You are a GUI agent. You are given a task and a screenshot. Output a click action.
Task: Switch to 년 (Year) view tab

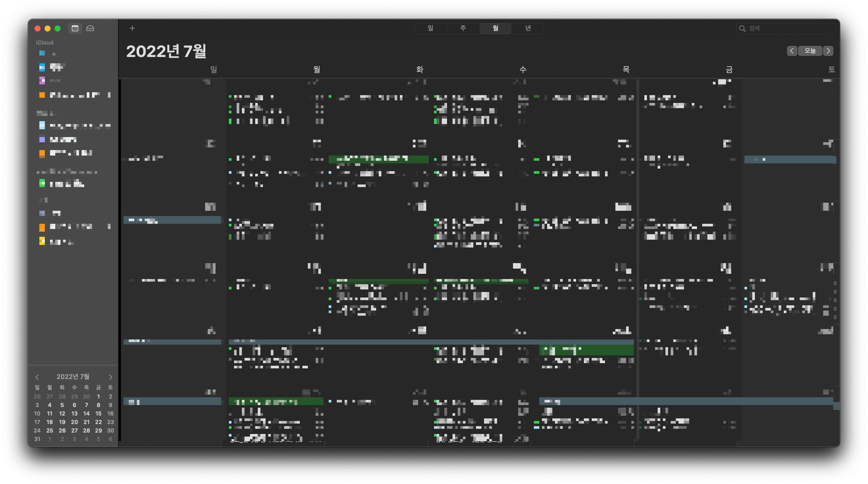(x=528, y=28)
